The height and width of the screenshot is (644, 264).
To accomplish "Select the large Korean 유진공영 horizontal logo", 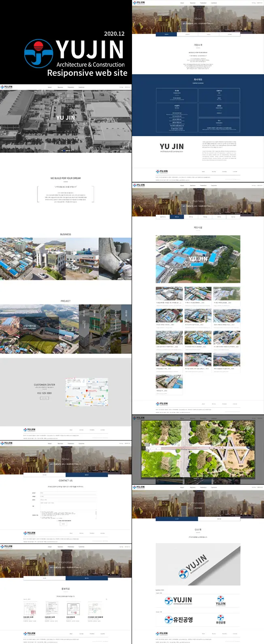I will point(179,620).
